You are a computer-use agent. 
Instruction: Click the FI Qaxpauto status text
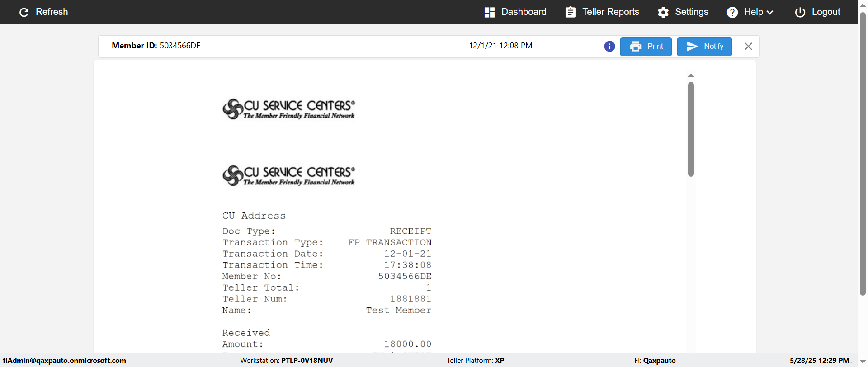(x=655, y=361)
